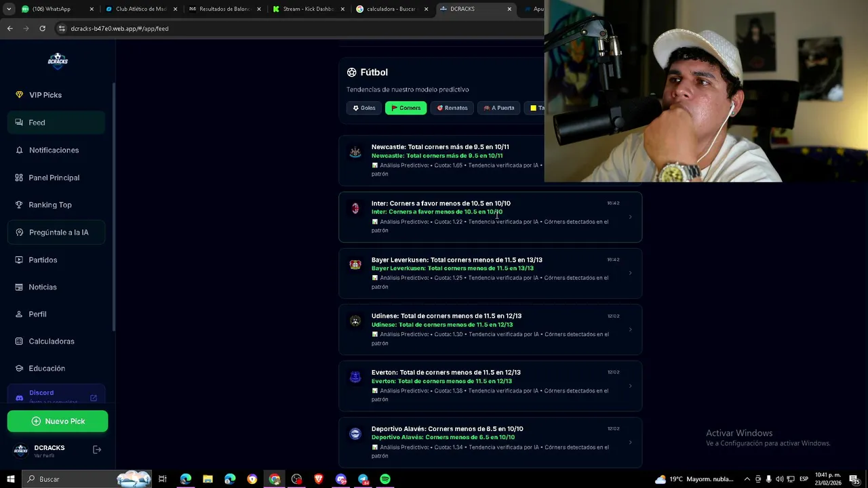Screen dimensions: 868x488
Task: Click Everton total de corners title
Action: point(446,372)
